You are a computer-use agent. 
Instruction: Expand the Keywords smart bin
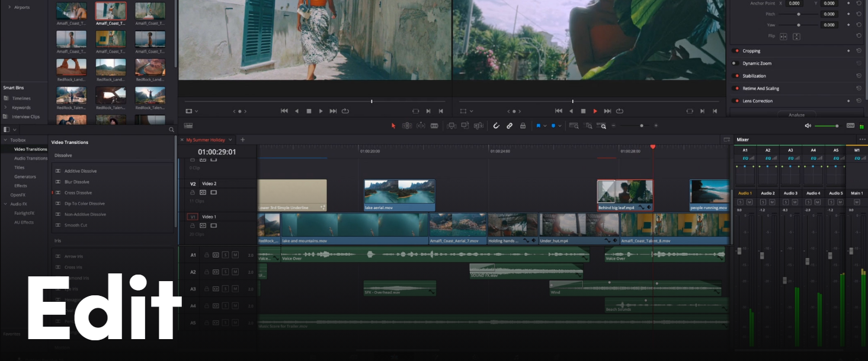click(5, 107)
